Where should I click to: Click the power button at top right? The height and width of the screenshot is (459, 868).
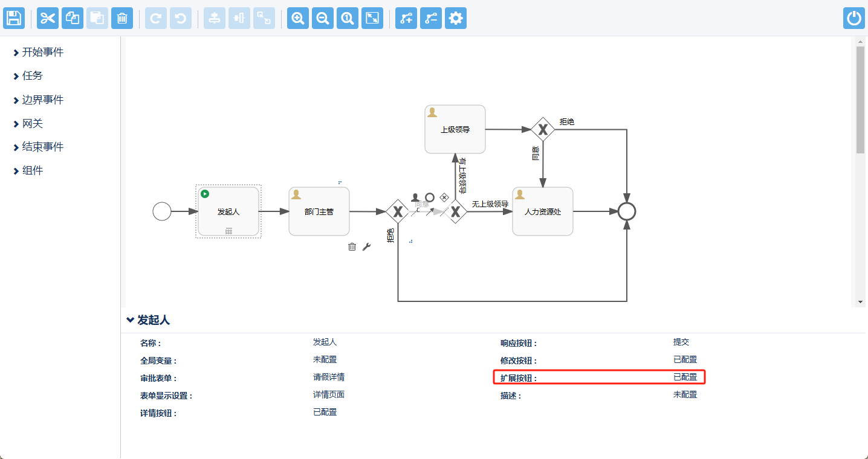(853, 18)
